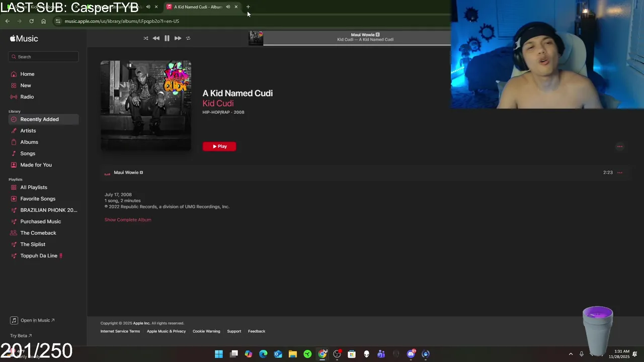Open File Explorer from taskbar
This screenshot has width=644, height=362.
[293, 354]
